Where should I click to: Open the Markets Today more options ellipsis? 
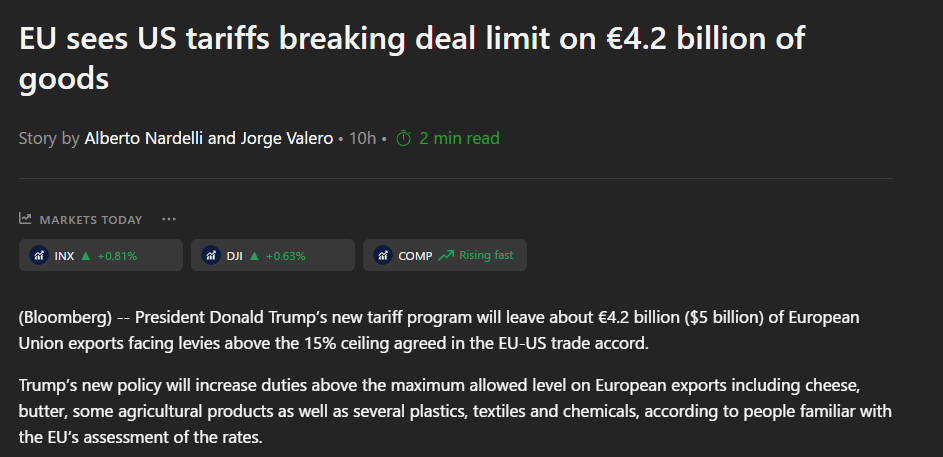click(x=169, y=219)
